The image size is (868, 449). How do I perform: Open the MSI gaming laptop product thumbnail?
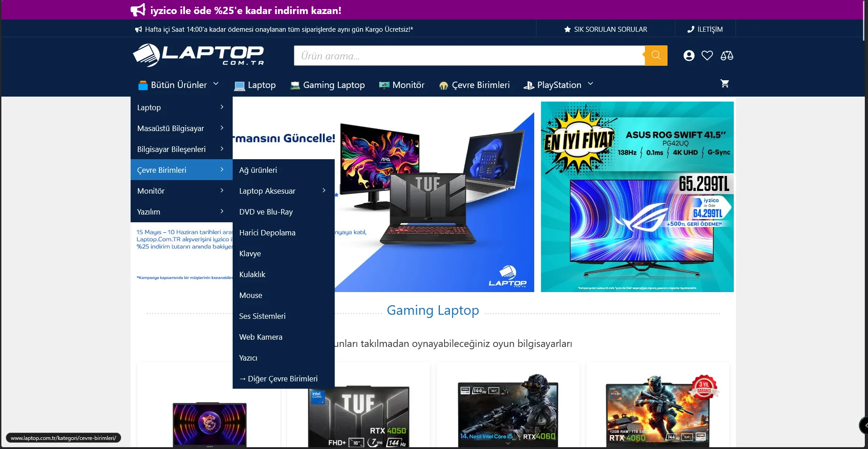click(210, 425)
